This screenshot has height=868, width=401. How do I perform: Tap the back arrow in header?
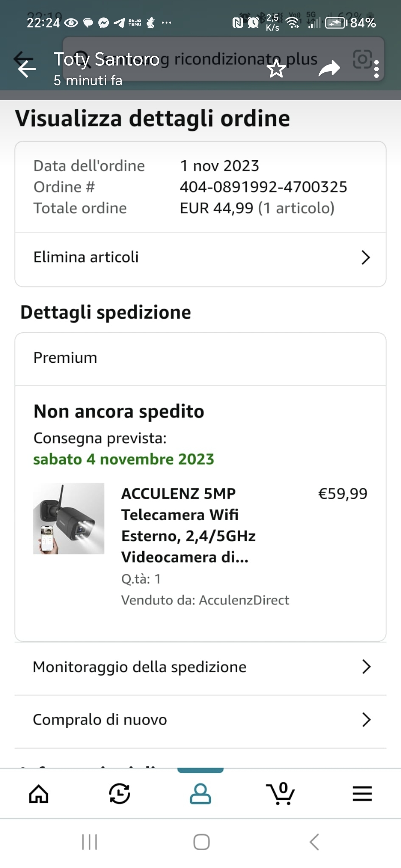(27, 69)
